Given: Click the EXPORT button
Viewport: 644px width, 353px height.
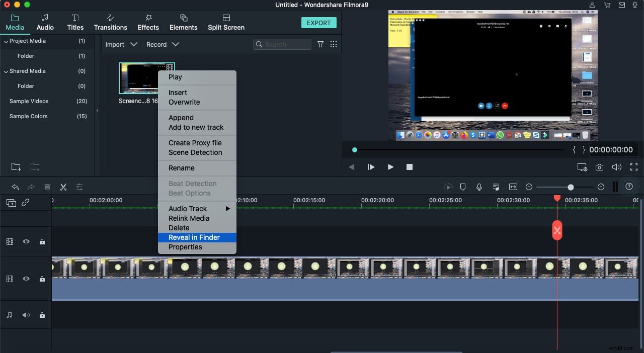Looking at the screenshot, I should coord(318,23).
